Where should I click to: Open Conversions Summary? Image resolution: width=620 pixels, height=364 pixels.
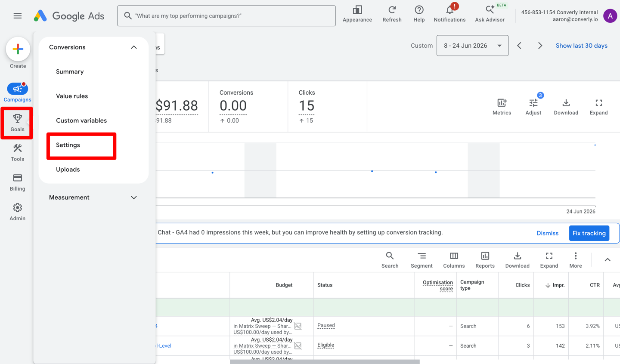click(x=70, y=72)
